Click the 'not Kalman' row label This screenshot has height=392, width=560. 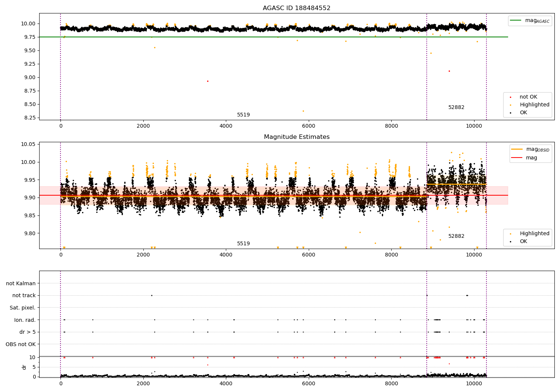(21, 284)
